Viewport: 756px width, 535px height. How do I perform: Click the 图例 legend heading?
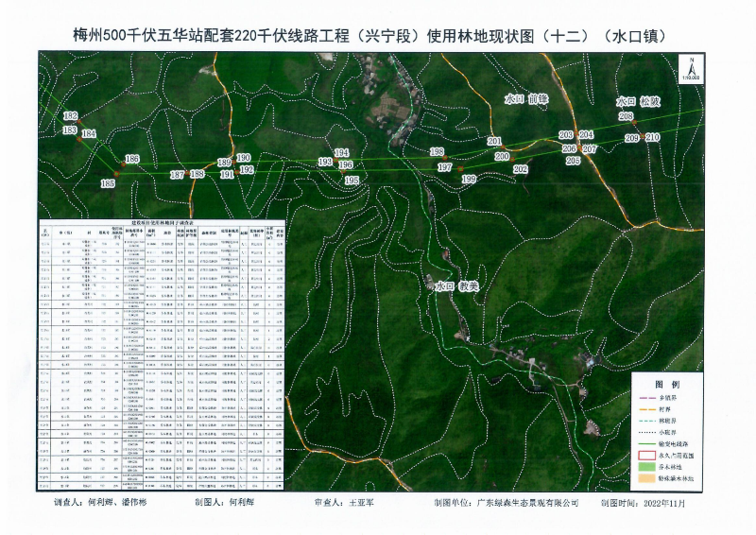667,385
